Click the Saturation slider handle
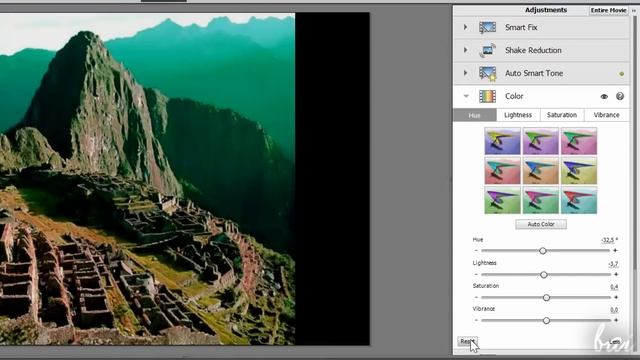Screen dimensions: 640x360 pyautogui.click(x=546, y=298)
